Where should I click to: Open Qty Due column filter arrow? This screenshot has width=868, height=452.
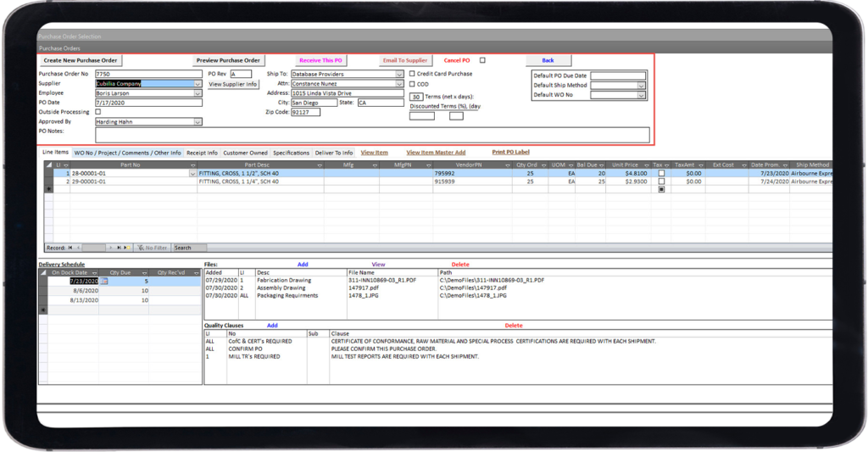(x=144, y=272)
